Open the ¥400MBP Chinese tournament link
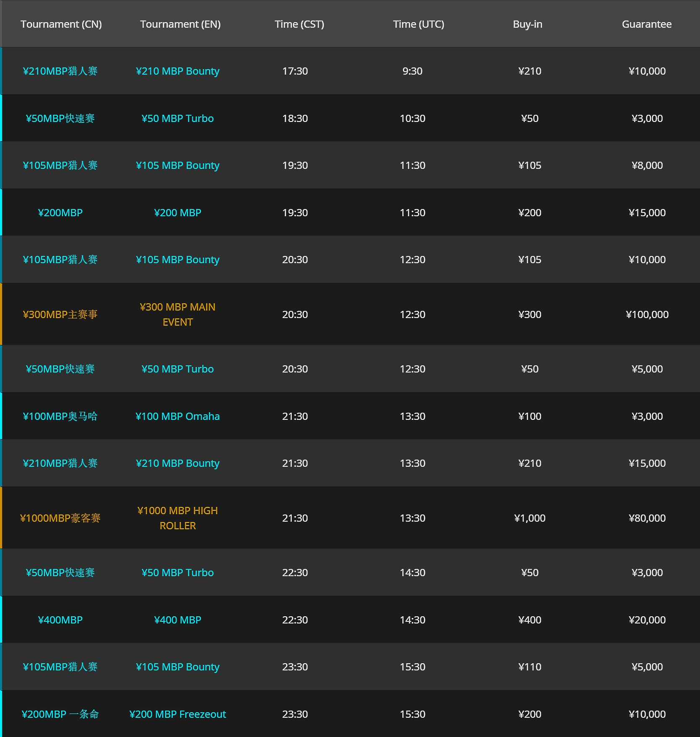This screenshot has width=700, height=737. coord(60,620)
